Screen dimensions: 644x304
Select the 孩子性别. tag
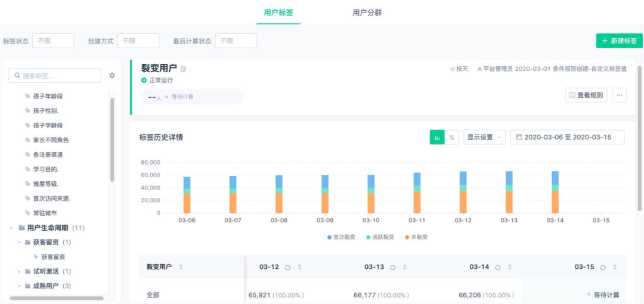[x=45, y=111]
